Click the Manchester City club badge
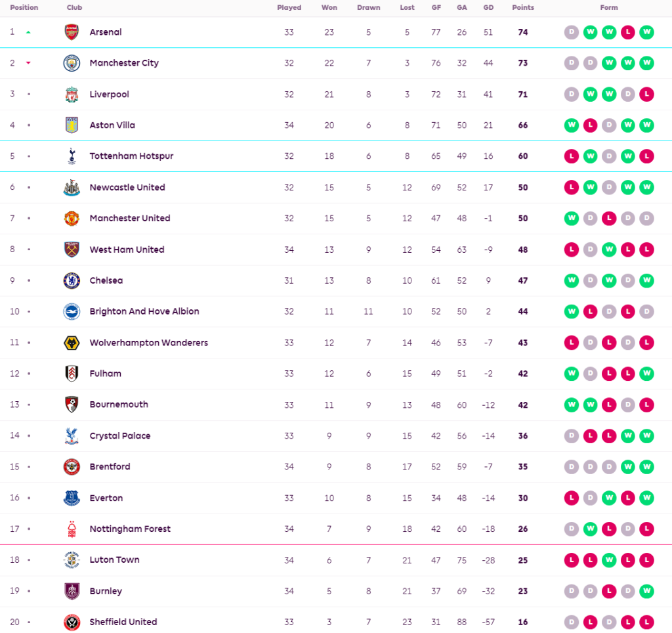This screenshot has width=672, height=633. pyautogui.click(x=72, y=63)
